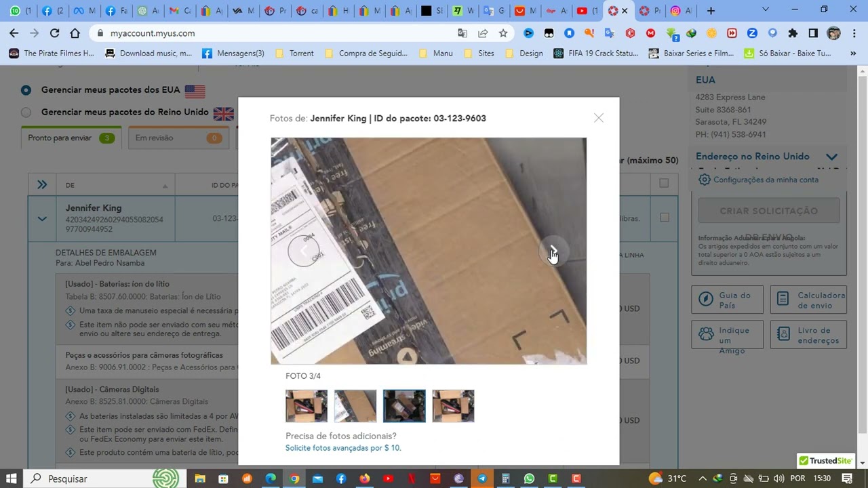Collapse the Jennifer King package row

tap(42, 219)
